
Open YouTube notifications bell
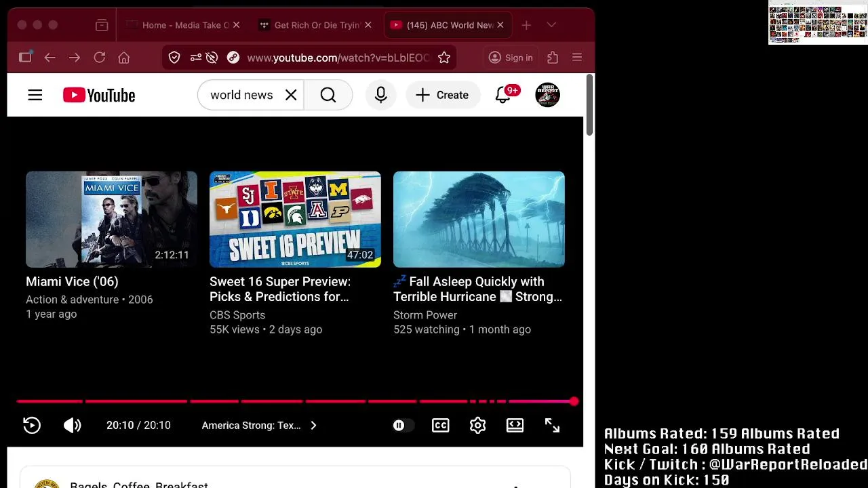click(502, 95)
